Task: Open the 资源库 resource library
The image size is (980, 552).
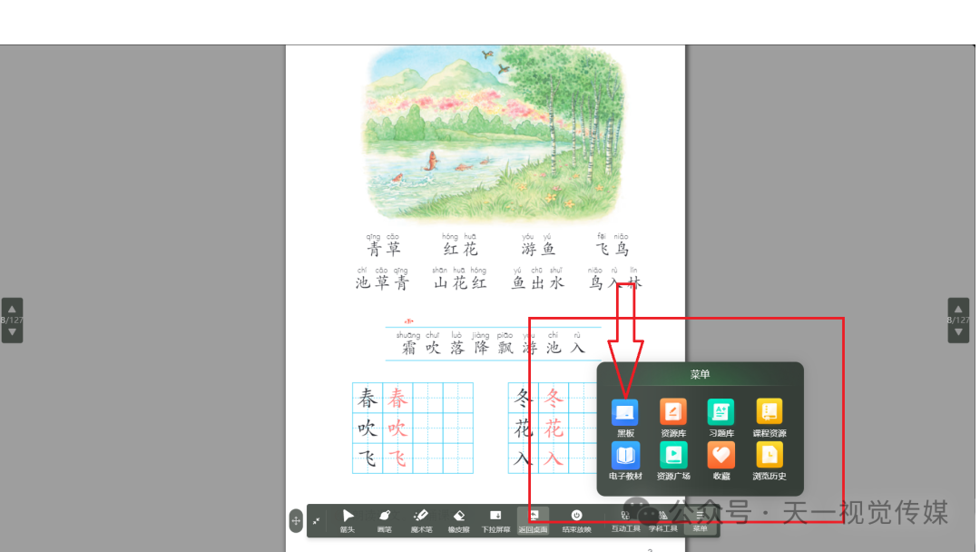Action: pos(672,412)
